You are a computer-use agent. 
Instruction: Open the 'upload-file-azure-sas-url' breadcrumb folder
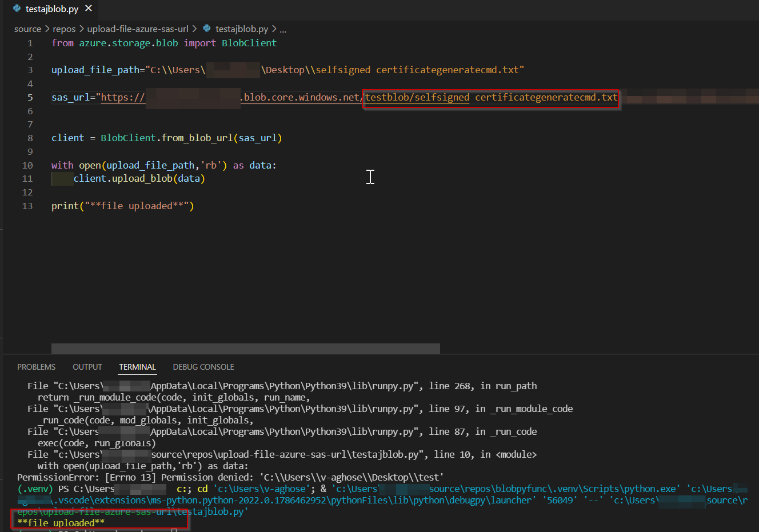pos(138,29)
